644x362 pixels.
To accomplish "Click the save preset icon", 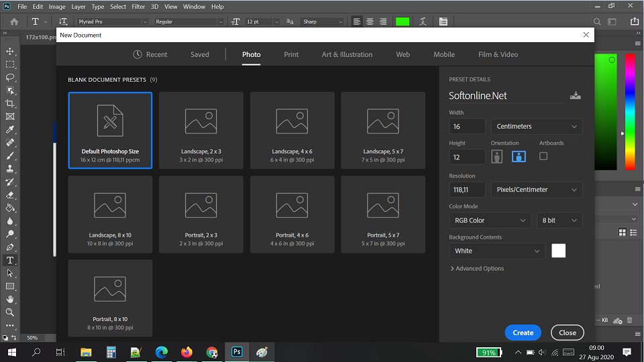I will coord(575,96).
